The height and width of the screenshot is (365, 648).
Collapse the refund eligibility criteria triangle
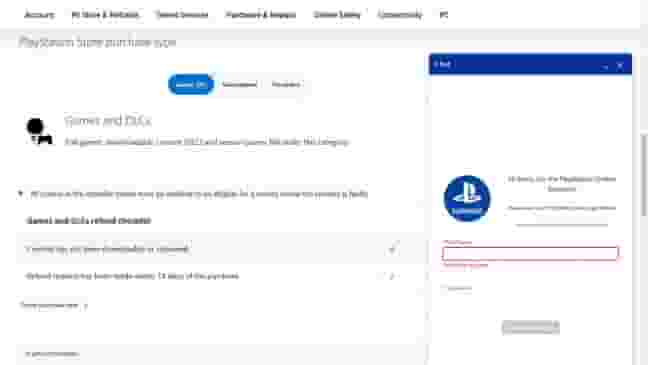coord(20,193)
